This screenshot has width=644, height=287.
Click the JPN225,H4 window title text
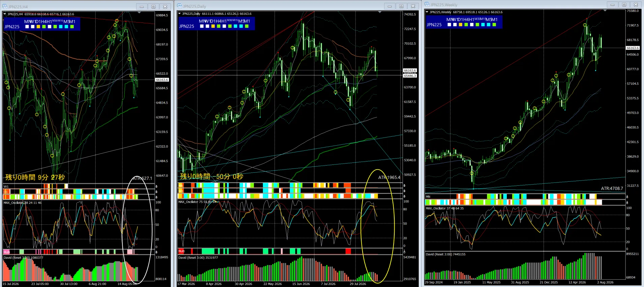point(18,7)
